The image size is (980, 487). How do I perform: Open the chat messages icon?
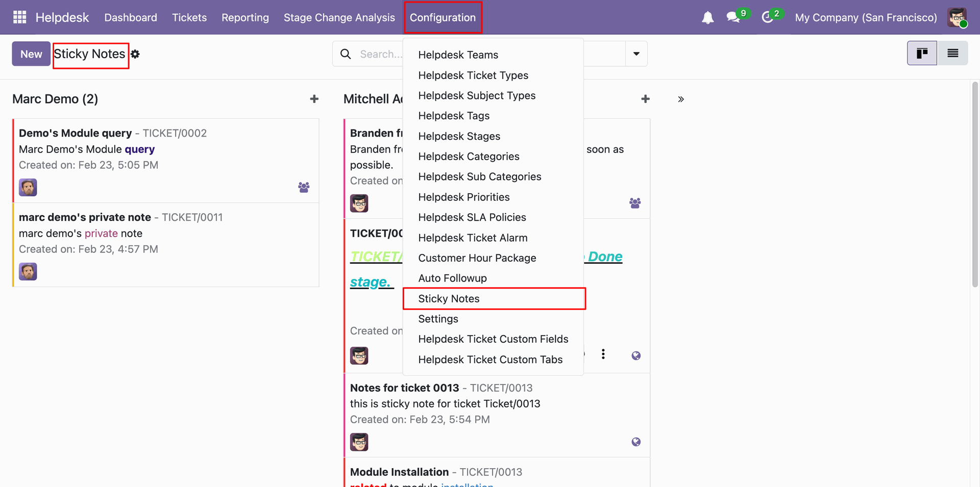pyautogui.click(x=733, y=17)
